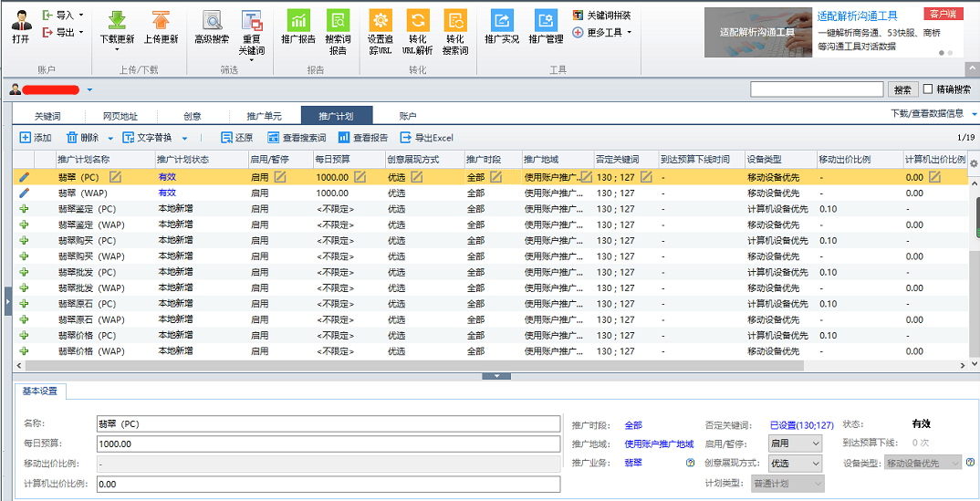Open the 创意展现方式 dropdown in basic settings
Image resolution: width=980 pixels, height=501 pixels.
click(796, 464)
